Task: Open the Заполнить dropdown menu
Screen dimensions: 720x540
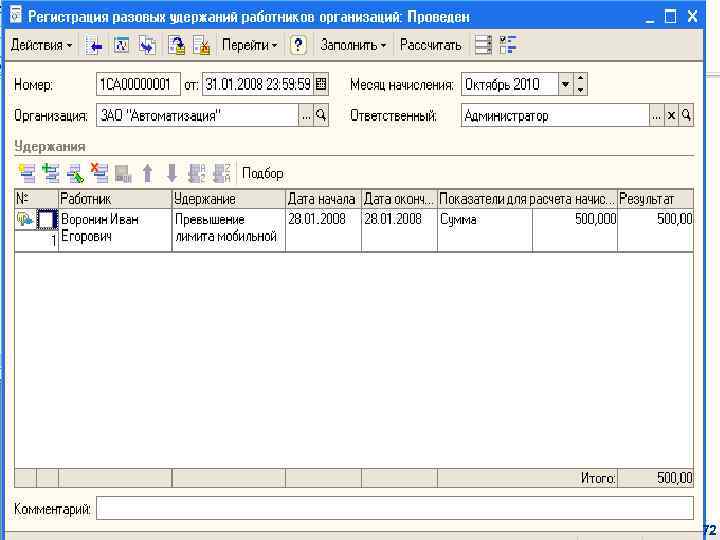Action: click(x=353, y=45)
